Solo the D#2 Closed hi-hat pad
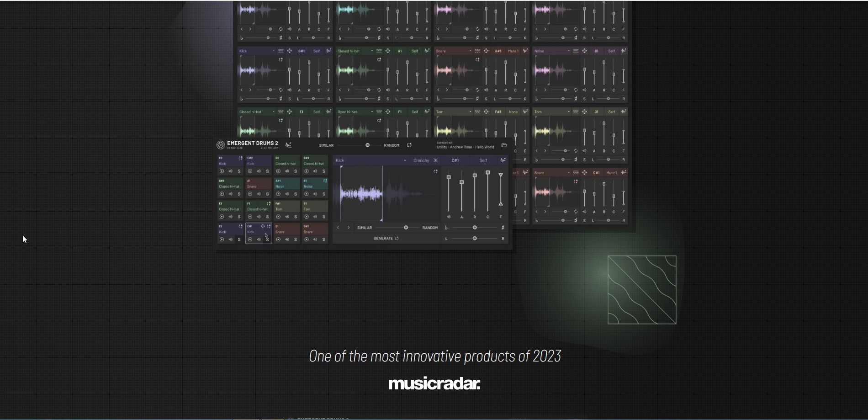The image size is (868, 420). [x=324, y=171]
